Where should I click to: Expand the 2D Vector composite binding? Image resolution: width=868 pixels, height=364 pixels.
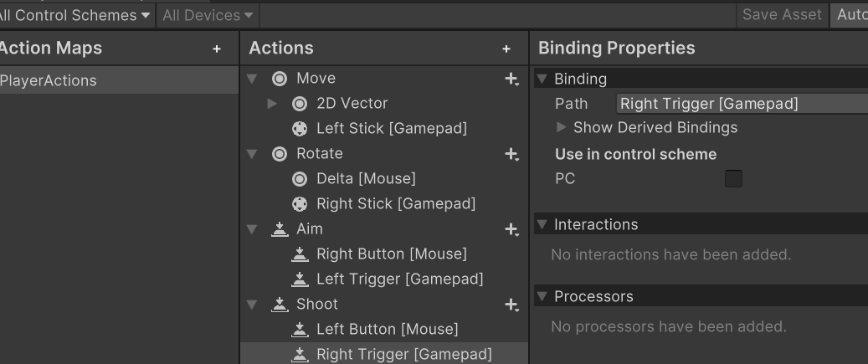272,104
